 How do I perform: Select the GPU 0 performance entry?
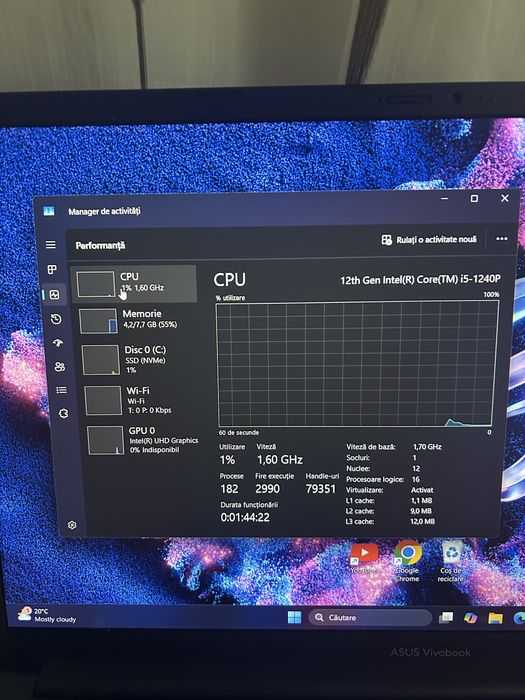point(144,440)
